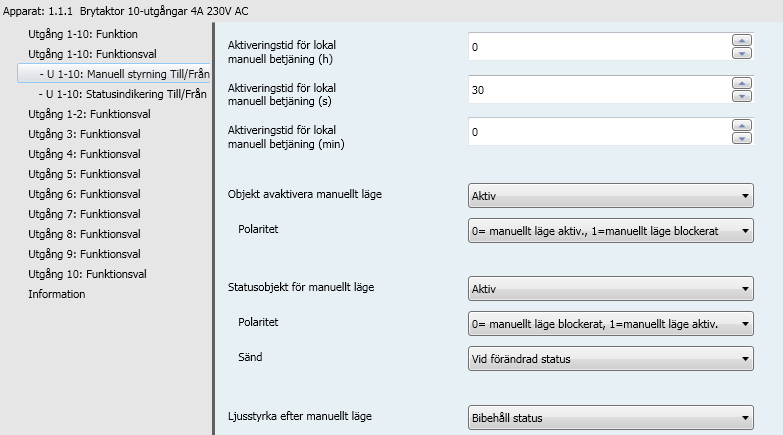The height and width of the screenshot is (435, 783).
Task: Decrease the activation time seconds value
Action: (742, 96)
